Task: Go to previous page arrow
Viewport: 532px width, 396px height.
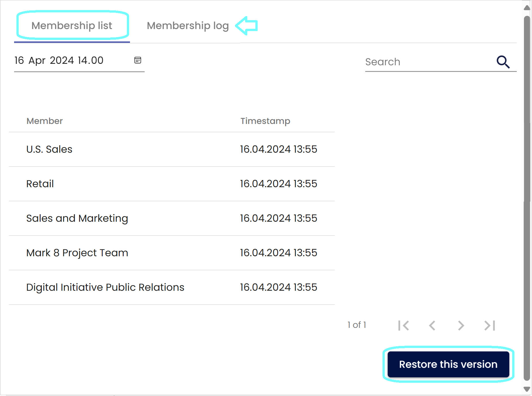Action: [x=432, y=326]
